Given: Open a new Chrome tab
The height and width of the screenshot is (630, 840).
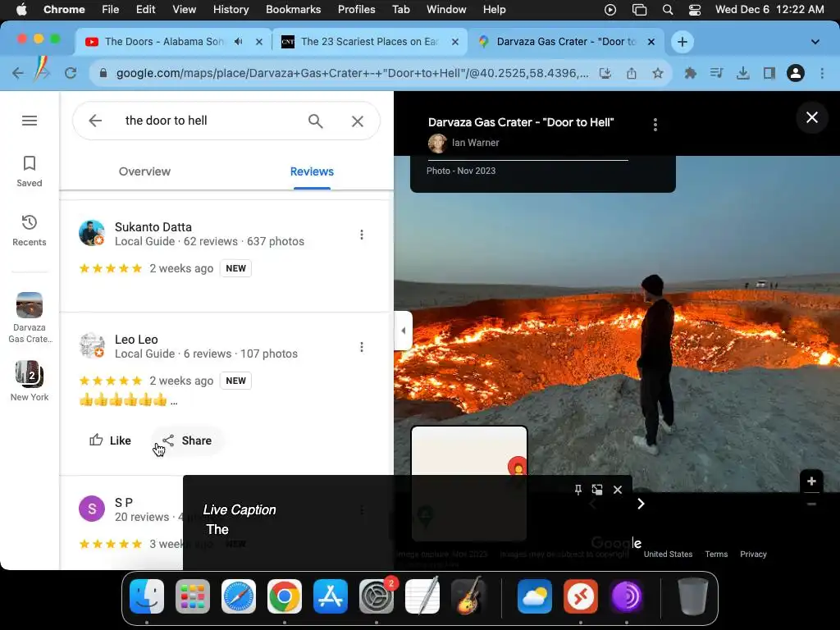Looking at the screenshot, I should 682,42.
